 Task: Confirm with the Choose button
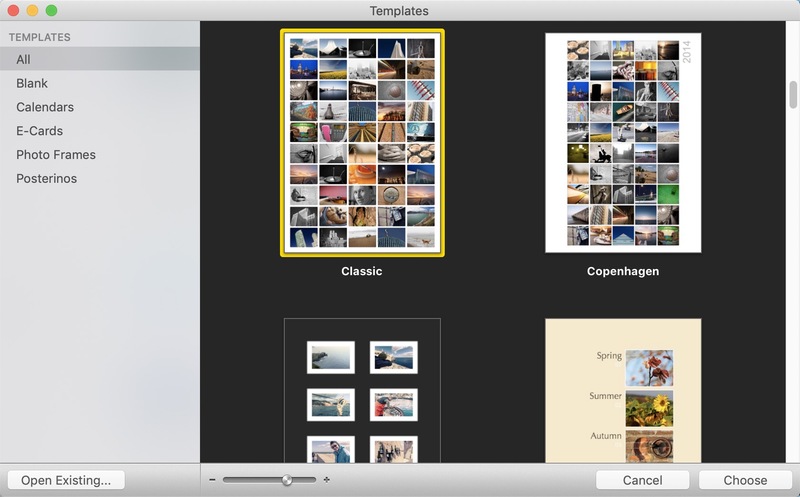745,480
